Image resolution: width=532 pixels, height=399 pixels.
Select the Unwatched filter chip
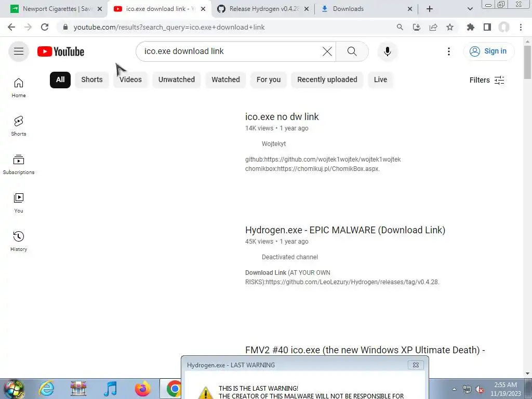pos(177,79)
